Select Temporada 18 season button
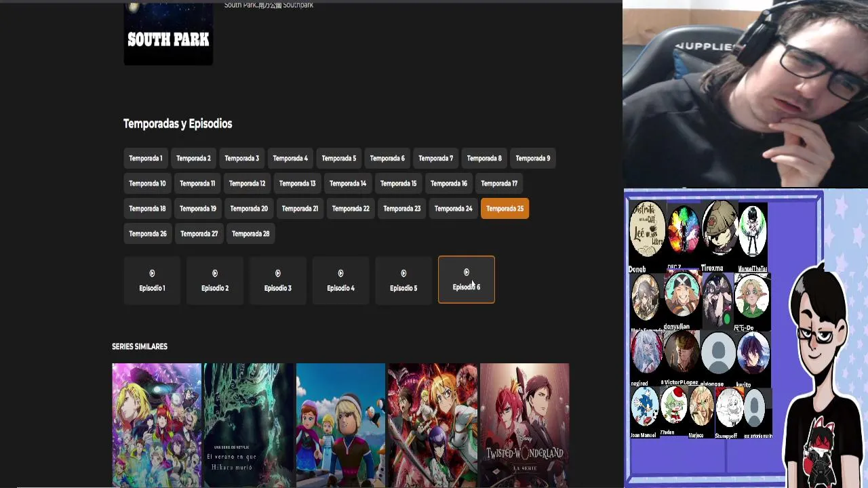 [x=147, y=209]
